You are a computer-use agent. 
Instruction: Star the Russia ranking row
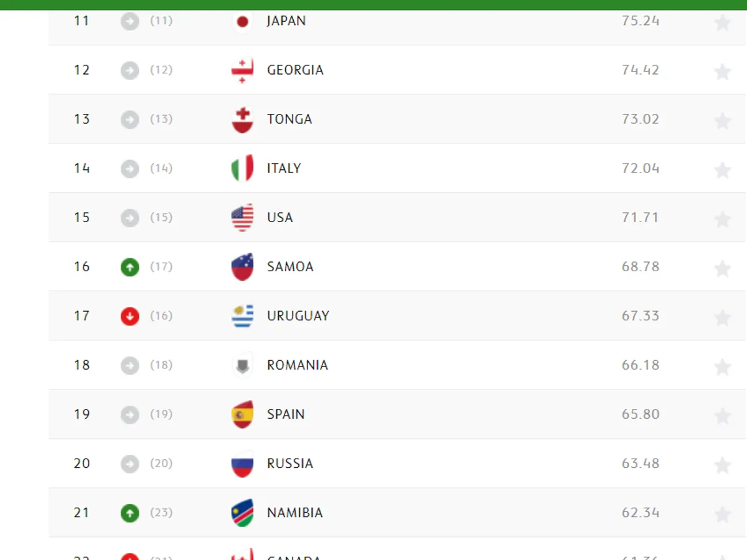point(722,465)
